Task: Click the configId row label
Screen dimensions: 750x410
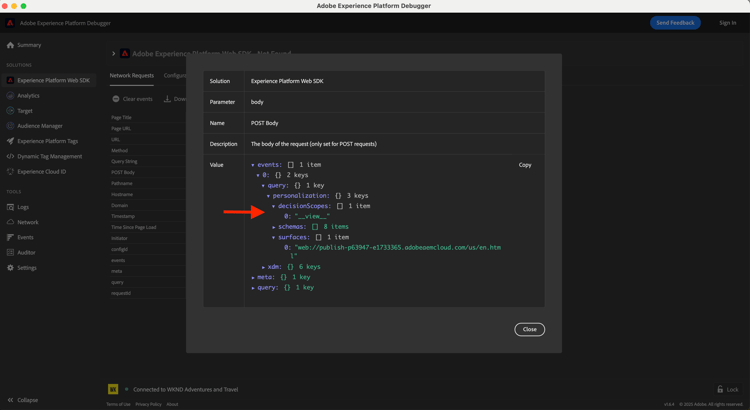Action: click(x=120, y=249)
